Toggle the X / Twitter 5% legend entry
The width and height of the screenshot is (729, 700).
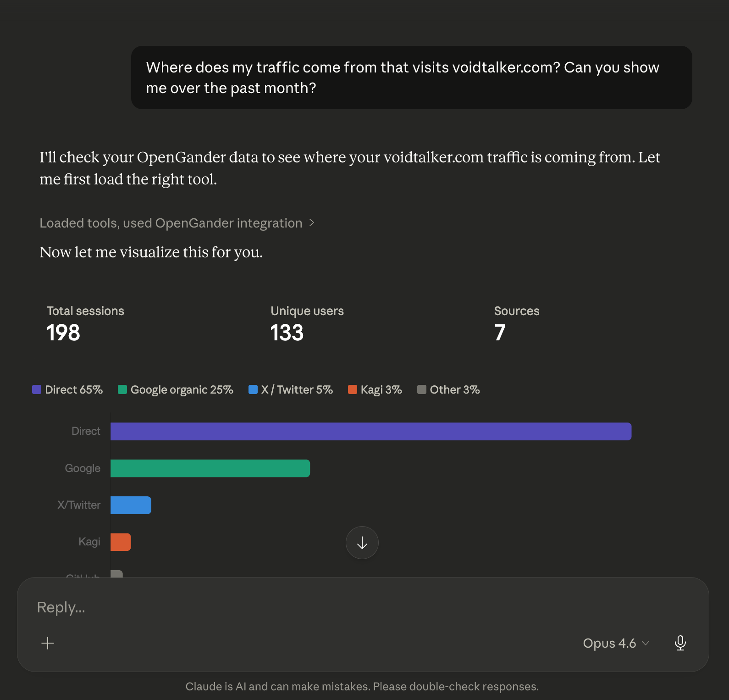click(x=291, y=390)
